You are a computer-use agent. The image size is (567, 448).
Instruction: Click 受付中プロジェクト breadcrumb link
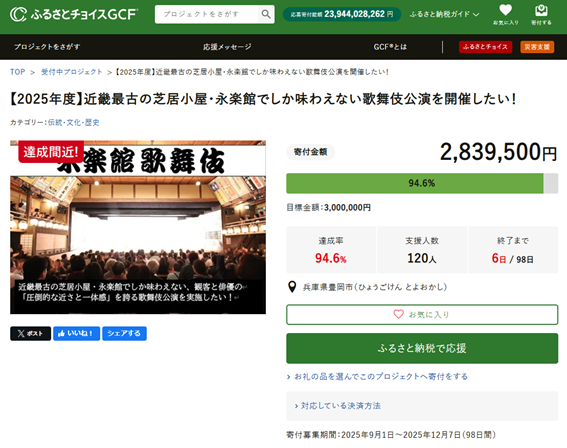72,72
